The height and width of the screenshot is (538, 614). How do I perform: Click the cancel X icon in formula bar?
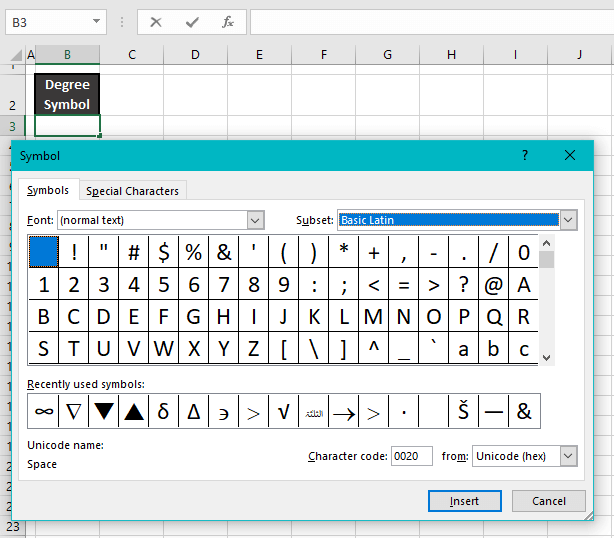[156, 22]
